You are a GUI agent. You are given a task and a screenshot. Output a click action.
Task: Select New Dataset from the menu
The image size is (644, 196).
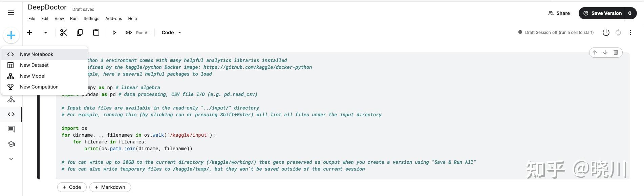34,65
